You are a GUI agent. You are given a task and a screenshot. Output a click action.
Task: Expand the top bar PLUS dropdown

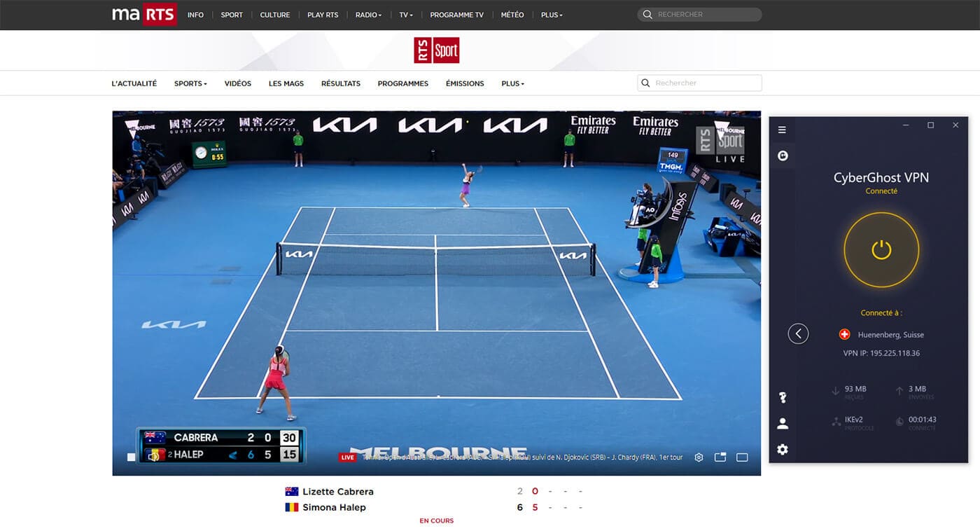pos(552,15)
